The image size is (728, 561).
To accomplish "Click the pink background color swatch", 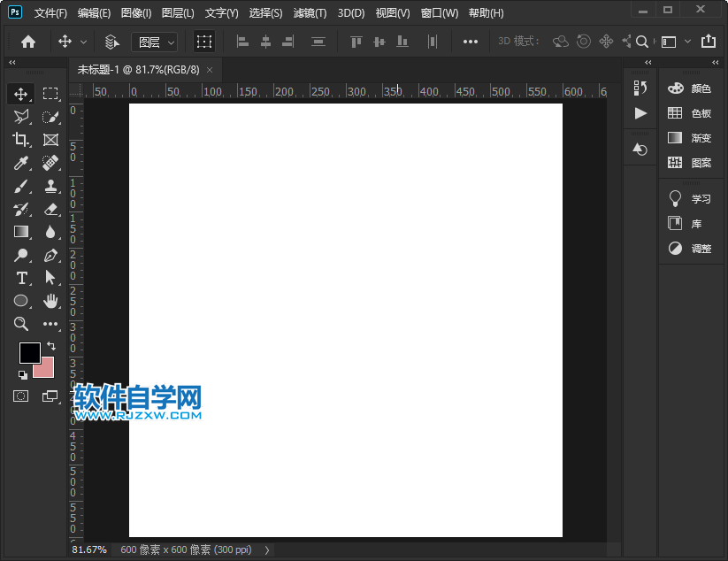I will coord(46,369).
